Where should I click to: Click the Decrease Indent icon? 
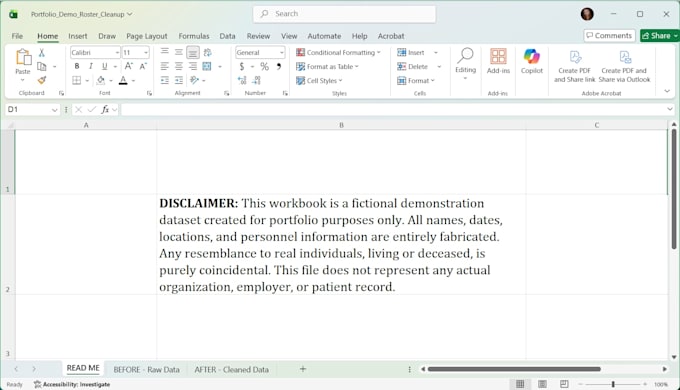click(x=165, y=80)
